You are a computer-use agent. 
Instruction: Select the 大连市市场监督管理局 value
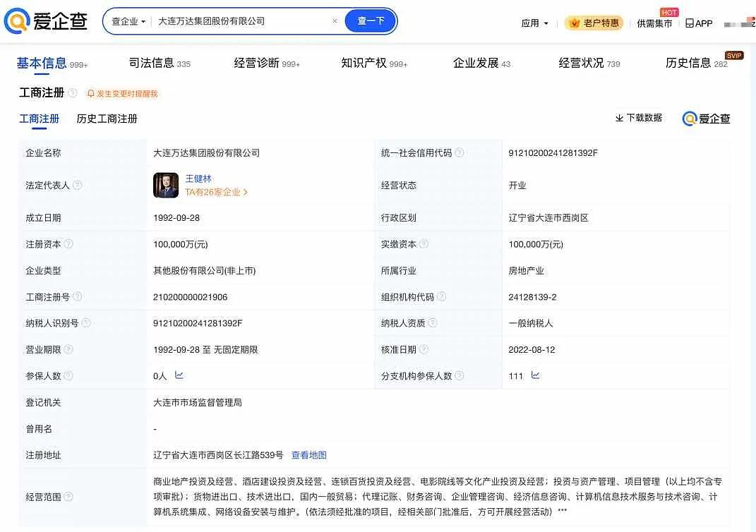[197, 402]
